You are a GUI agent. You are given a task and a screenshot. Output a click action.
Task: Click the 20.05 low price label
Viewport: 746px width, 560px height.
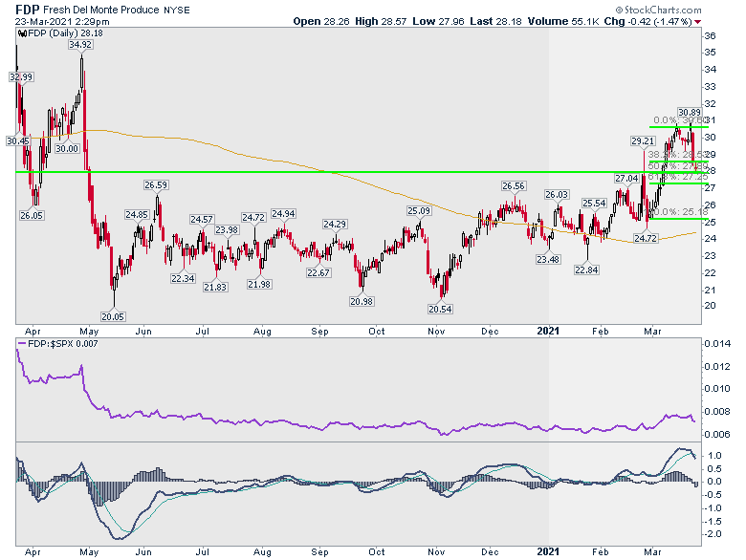pyautogui.click(x=113, y=316)
